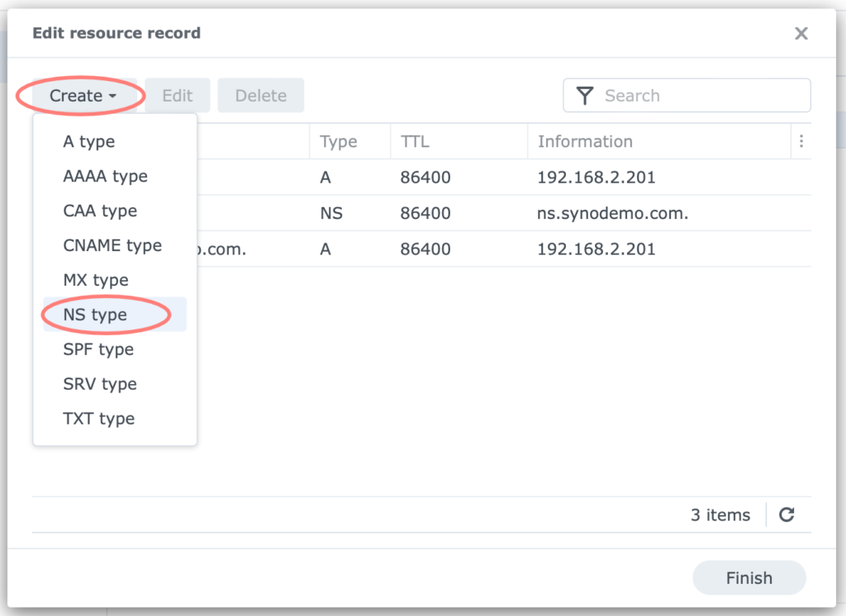This screenshot has height=616, width=846.
Task: Pick SRV type from the dropdown list
Action: tap(100, 384)
